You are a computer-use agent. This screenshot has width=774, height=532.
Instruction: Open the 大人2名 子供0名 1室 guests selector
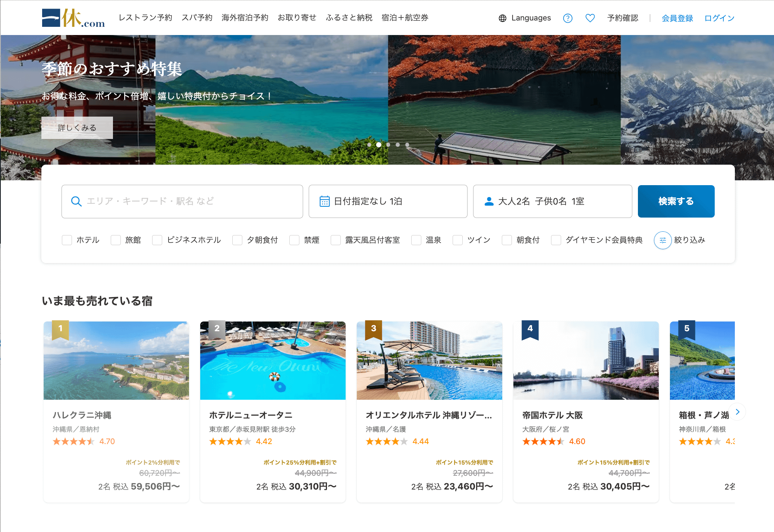(x=553, y=202)
